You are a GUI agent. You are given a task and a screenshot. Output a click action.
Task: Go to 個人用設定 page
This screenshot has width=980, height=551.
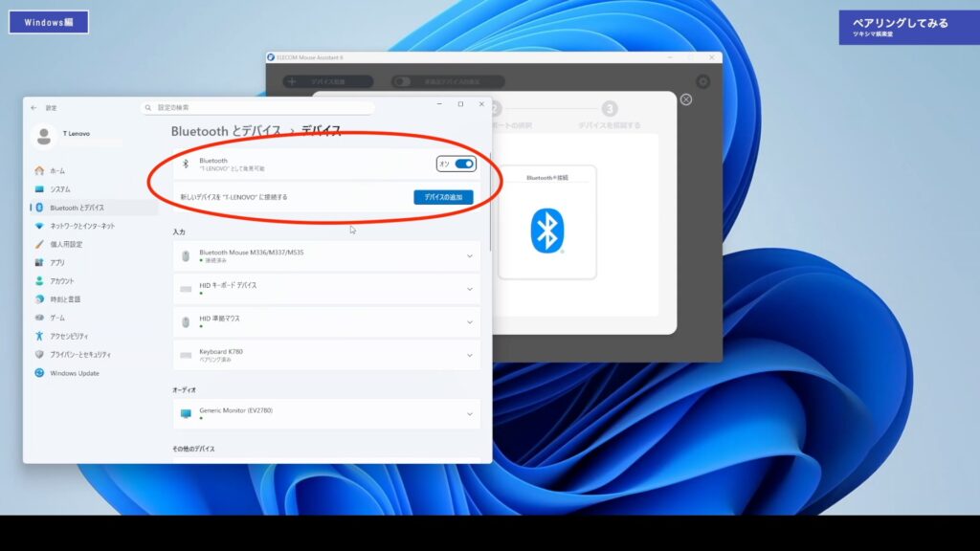(66, 244)
